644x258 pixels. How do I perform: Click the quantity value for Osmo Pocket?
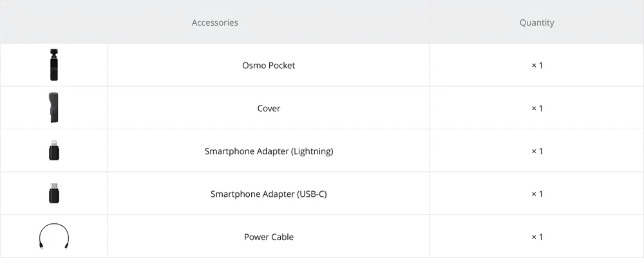(x=536, y=66)
